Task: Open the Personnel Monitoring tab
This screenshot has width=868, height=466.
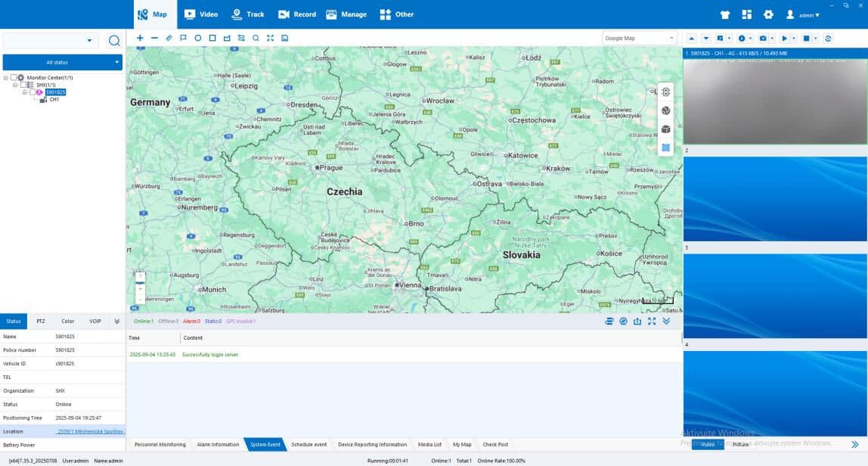Action: tap(160, 444)
